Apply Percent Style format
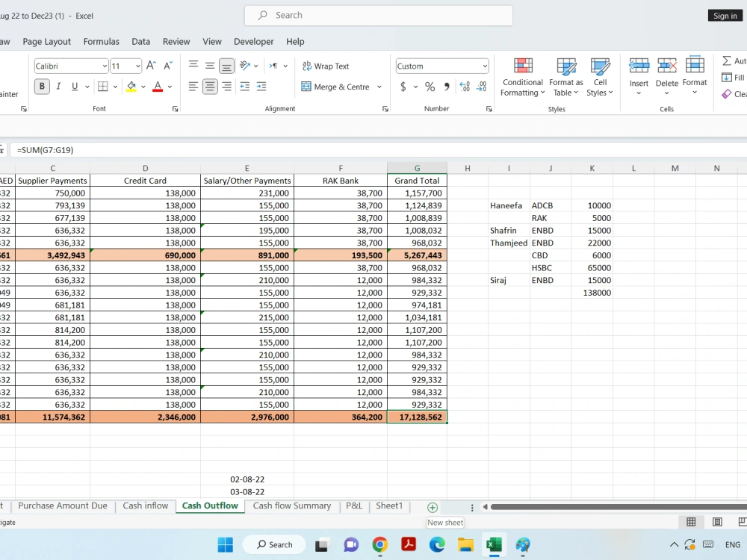The image size is (747, 560). (x=430, y=87)
